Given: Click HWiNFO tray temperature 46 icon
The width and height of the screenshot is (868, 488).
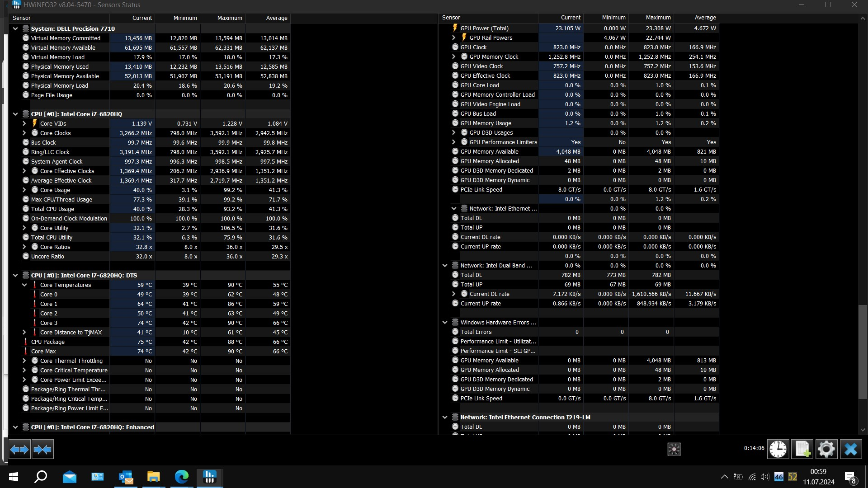Looking at the screenshot, I should pyautogui.click(x=778, y=477).
